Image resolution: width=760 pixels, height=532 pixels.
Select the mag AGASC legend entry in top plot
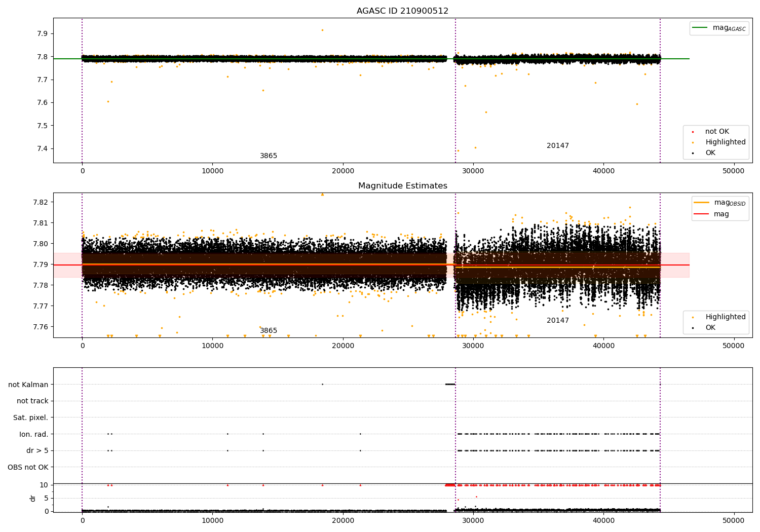pyautogui.click(x=719, y=28)
